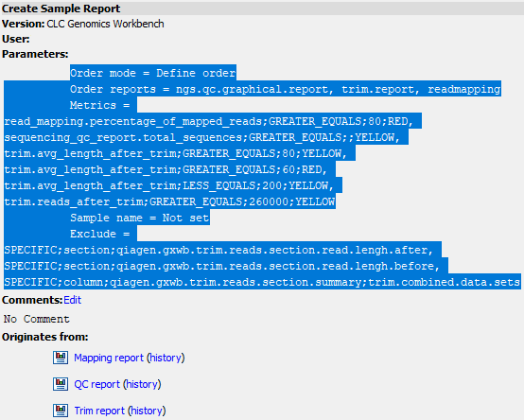Click the read.lengh.after exclude line

218,250
